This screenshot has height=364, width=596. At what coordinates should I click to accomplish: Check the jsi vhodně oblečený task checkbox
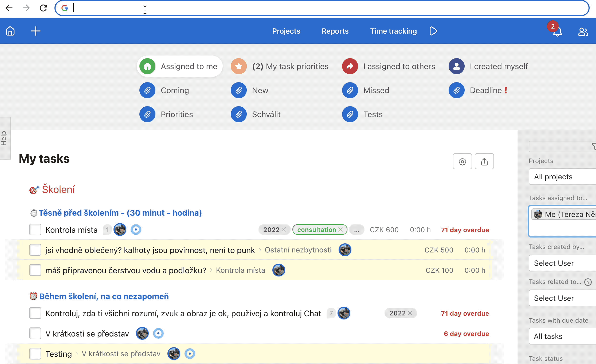click(x=35, y=250)
